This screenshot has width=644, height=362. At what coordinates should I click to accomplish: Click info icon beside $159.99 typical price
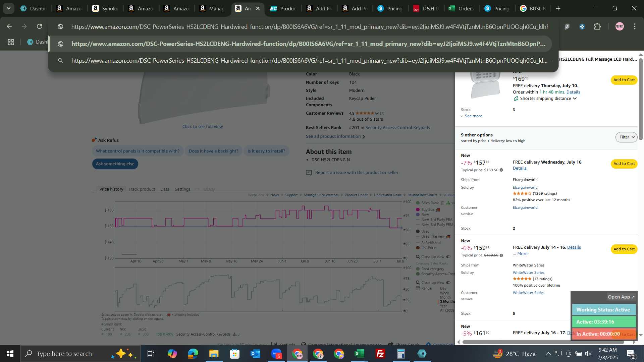click(501, 255)
